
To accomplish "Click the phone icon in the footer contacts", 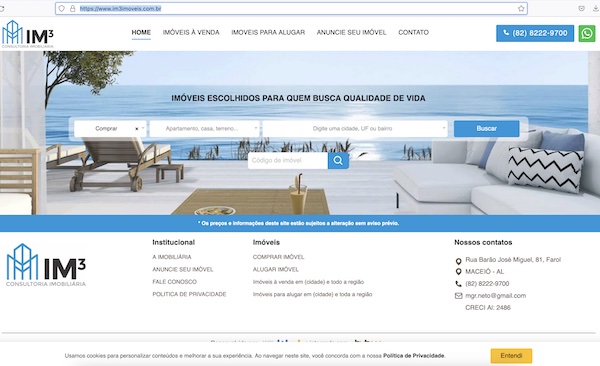I will click(458, 284).
